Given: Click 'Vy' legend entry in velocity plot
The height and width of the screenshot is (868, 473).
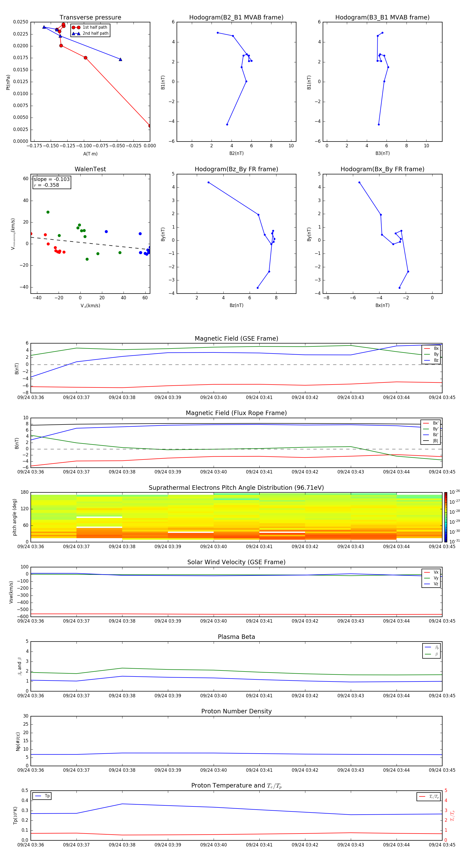Looking at the screenshot, I should coord(431,578).
